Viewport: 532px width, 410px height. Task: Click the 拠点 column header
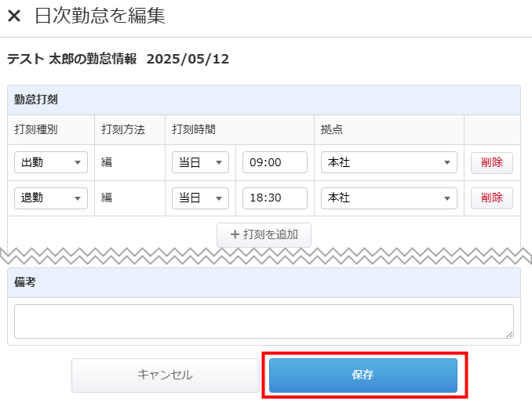[x=332, y=129]
